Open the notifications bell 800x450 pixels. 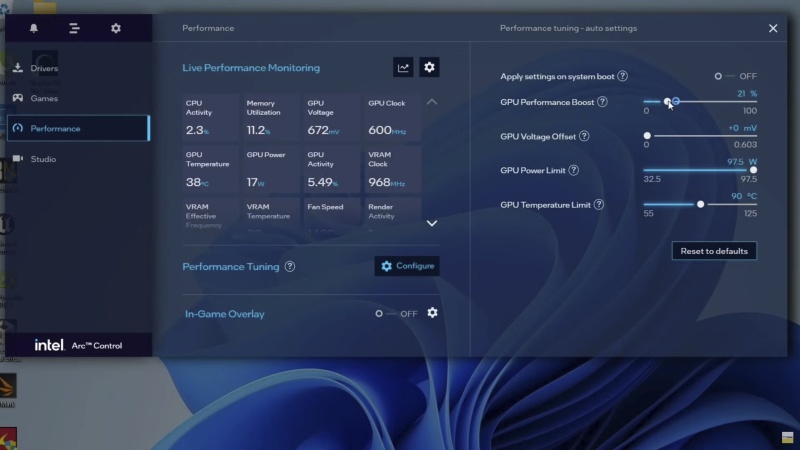[x=34, y=28]
